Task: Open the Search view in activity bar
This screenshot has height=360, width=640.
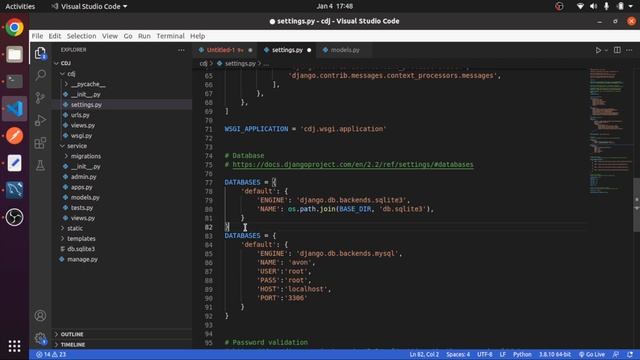Action: pyautogui.click(x=40, y=75)
